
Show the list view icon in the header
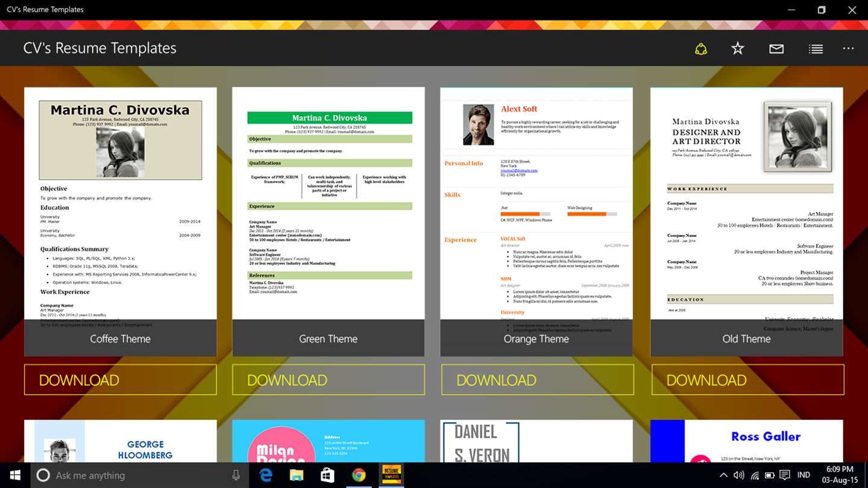click(816, 49)
